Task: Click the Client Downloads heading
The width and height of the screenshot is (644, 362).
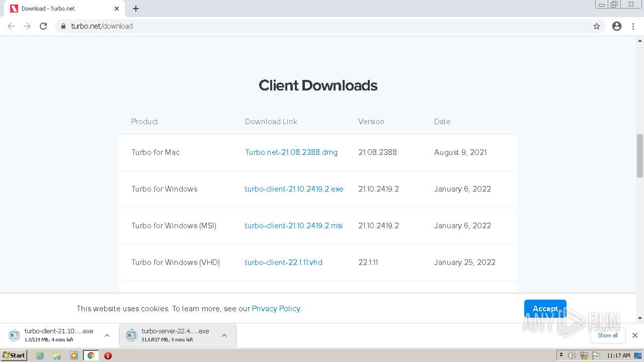Action: tap(318, 85)
